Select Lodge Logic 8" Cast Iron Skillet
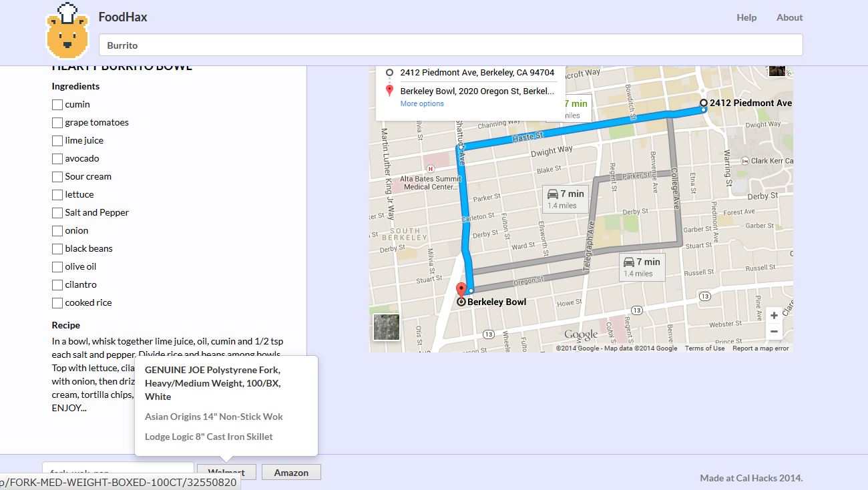Image resolution: width=868 pixels, height=490 pixels. point(209,437)
